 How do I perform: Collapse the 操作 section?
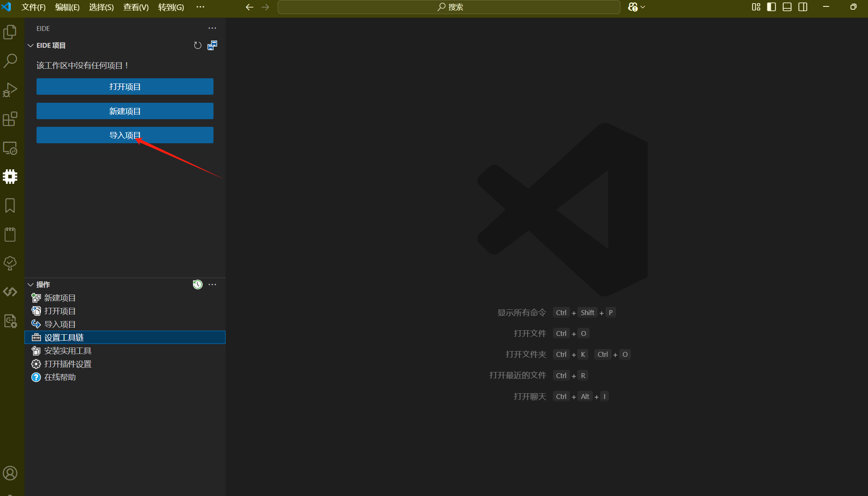point(30,285)
